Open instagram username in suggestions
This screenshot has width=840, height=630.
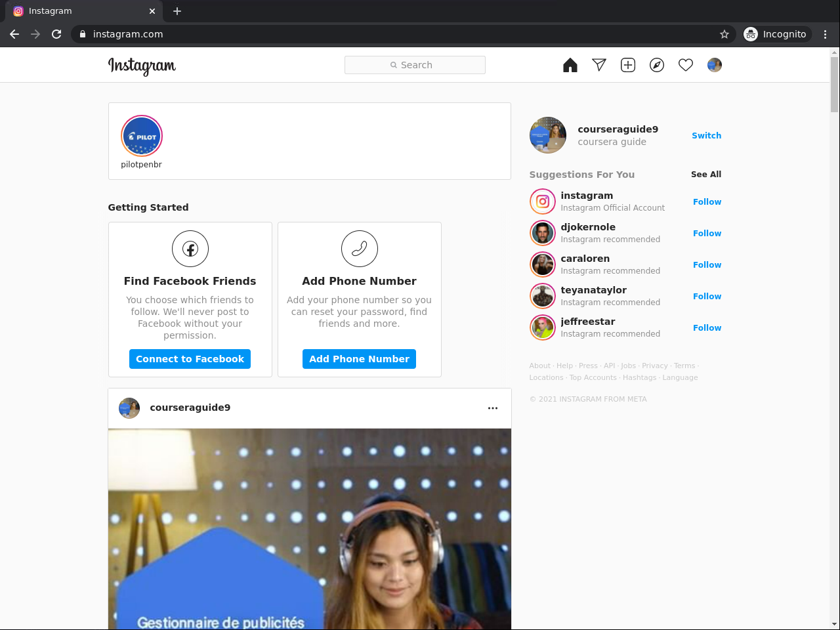tap(587, 196)
